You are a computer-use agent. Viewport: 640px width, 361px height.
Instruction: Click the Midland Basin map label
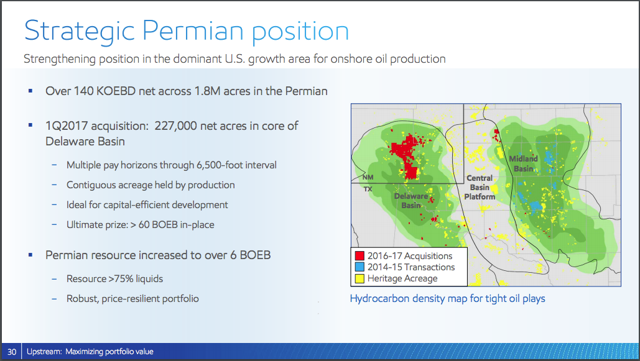523,163
